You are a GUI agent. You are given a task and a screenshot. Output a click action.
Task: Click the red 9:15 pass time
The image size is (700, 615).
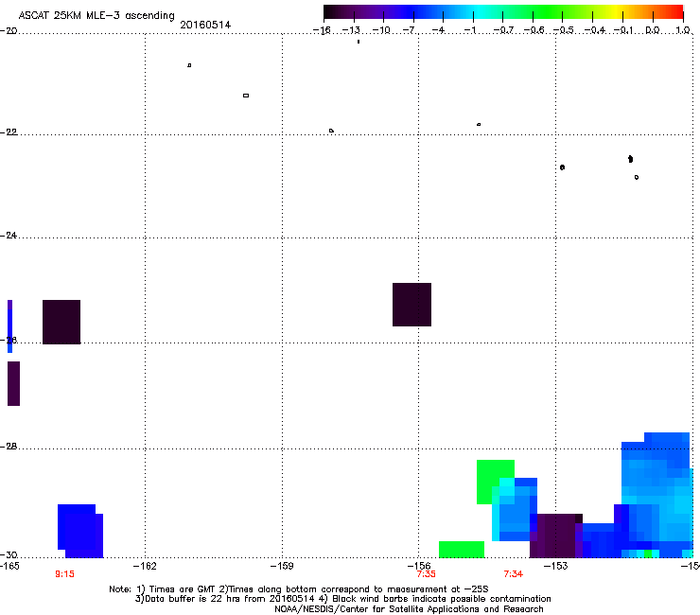pyautogui.click(x=64, y=574)
